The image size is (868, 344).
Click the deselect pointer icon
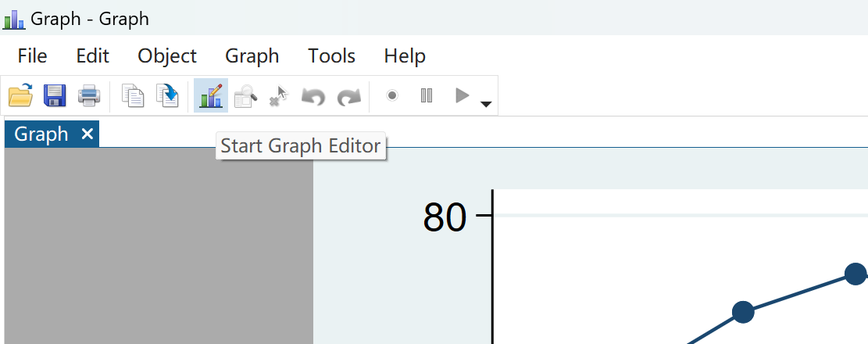[x=279, y=96]
